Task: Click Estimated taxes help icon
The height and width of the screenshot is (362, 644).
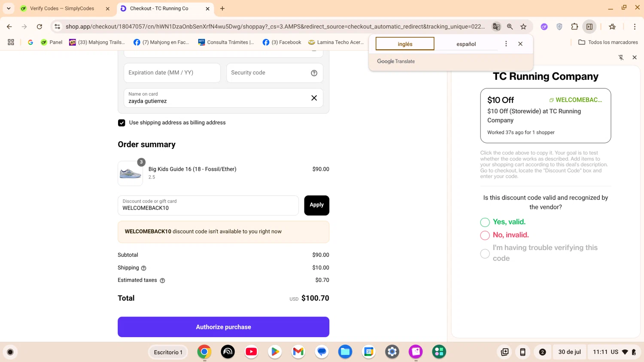Action: [162, 281]
